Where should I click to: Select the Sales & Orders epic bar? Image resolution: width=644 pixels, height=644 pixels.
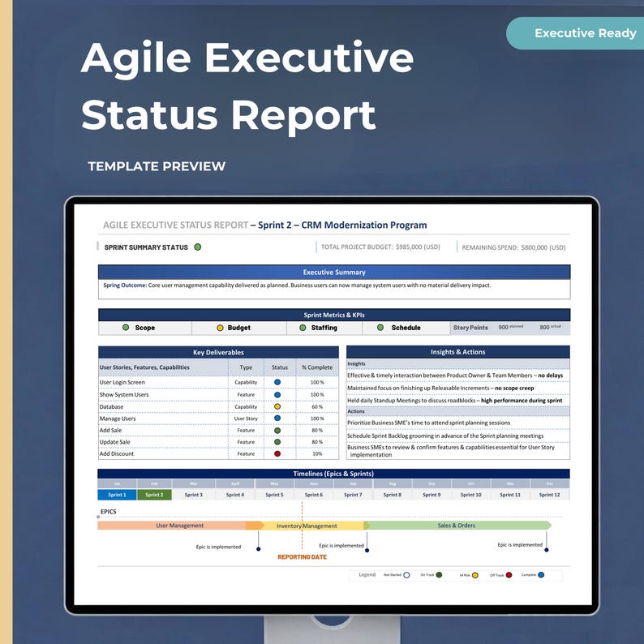(x=457, y=526)
